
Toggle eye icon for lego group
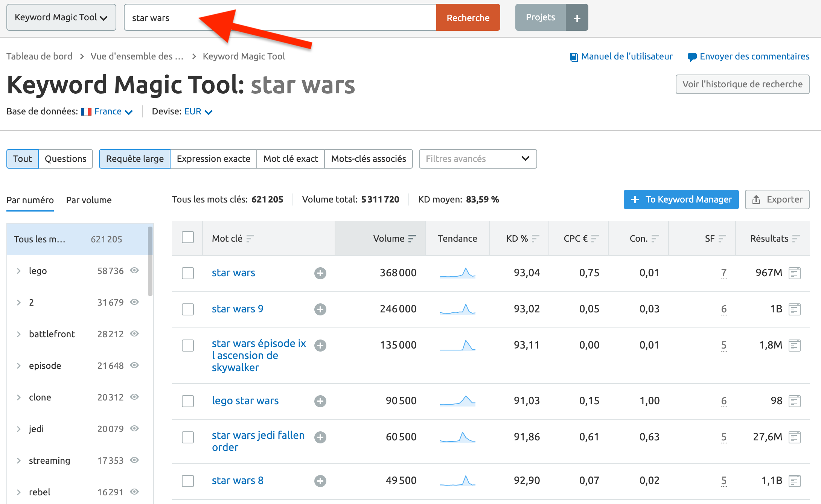(134, 271)
